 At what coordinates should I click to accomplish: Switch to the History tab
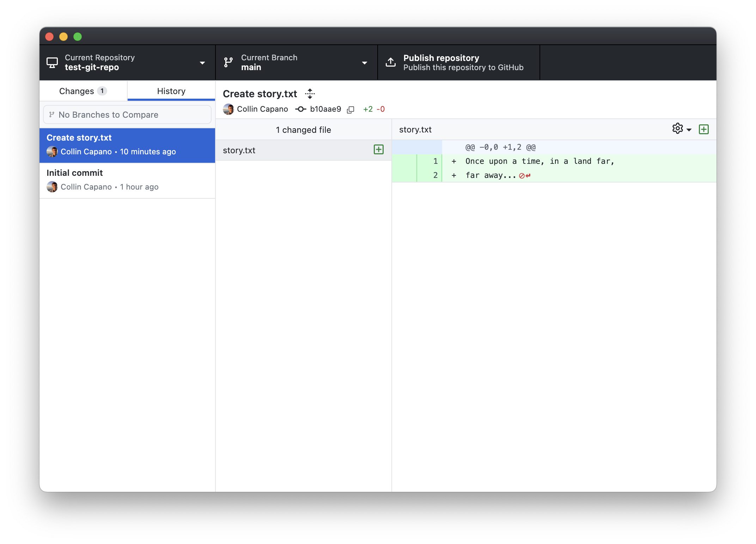tap(171, 91)
